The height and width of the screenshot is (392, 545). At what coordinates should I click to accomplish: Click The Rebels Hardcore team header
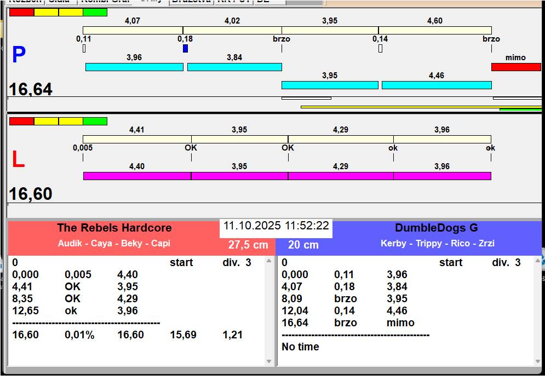[114, 228]
